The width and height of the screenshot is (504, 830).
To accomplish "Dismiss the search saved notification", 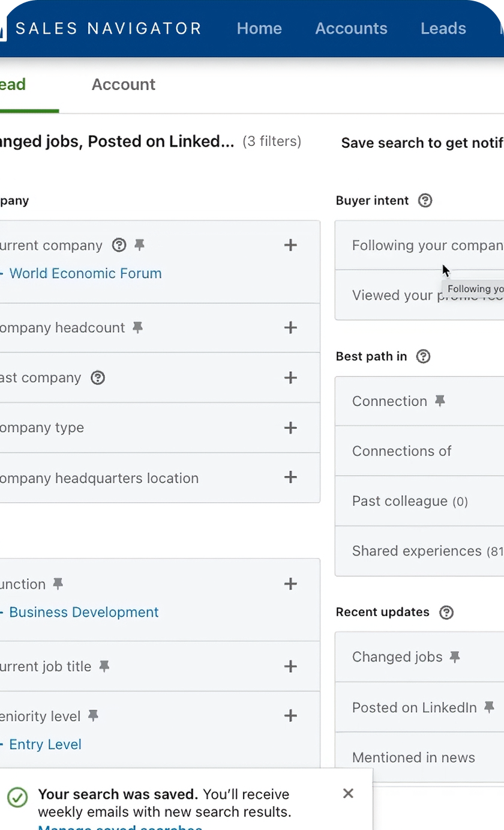I will 348,793.
